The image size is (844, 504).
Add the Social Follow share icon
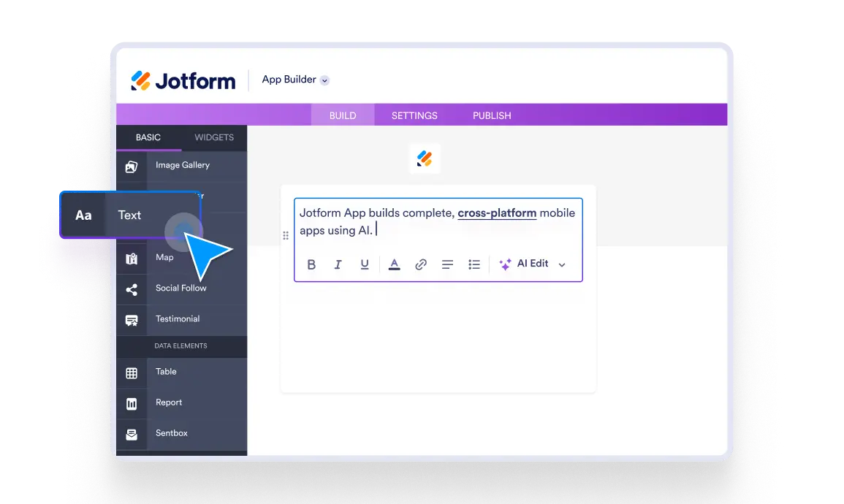point(132,289)
